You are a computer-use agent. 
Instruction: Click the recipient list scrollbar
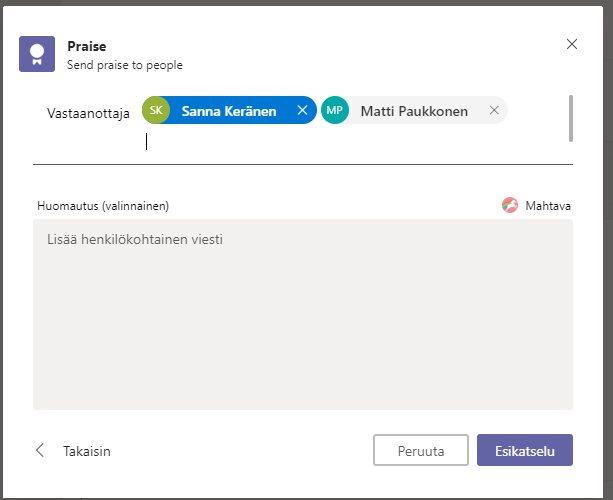[x=570, y=118]
